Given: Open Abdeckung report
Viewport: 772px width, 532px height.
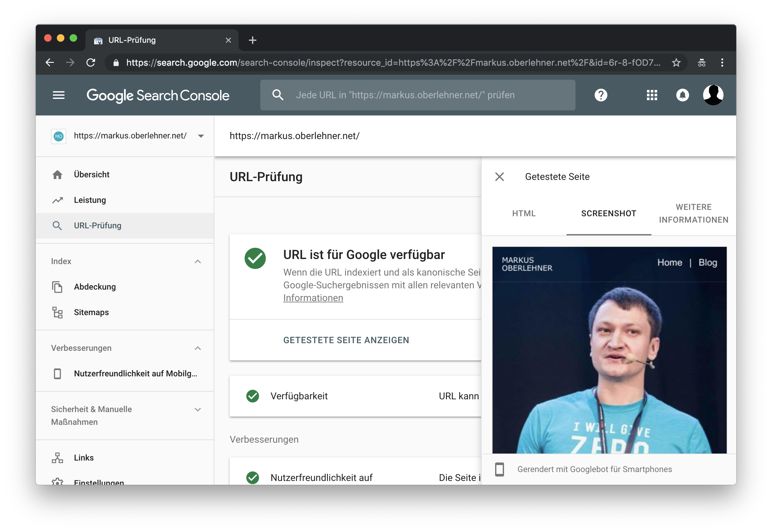Looking at the screenshot, I should click(x=125, y=287).
